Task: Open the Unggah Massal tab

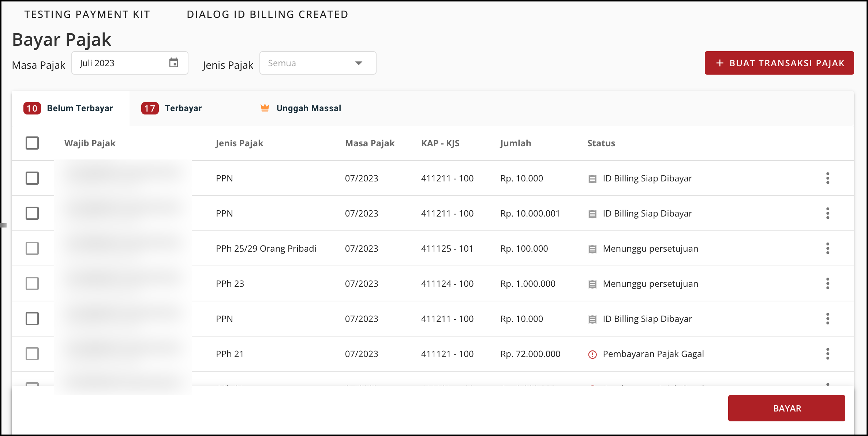Action: tap(308, 108)
